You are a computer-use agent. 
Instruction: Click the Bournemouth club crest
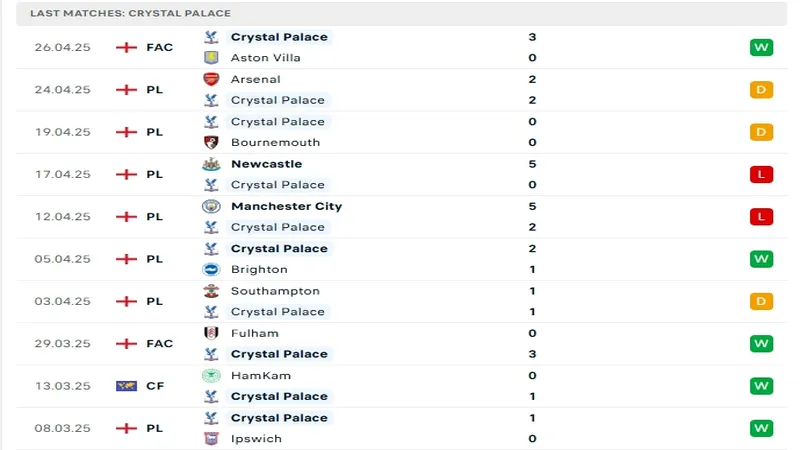point(211,142)
